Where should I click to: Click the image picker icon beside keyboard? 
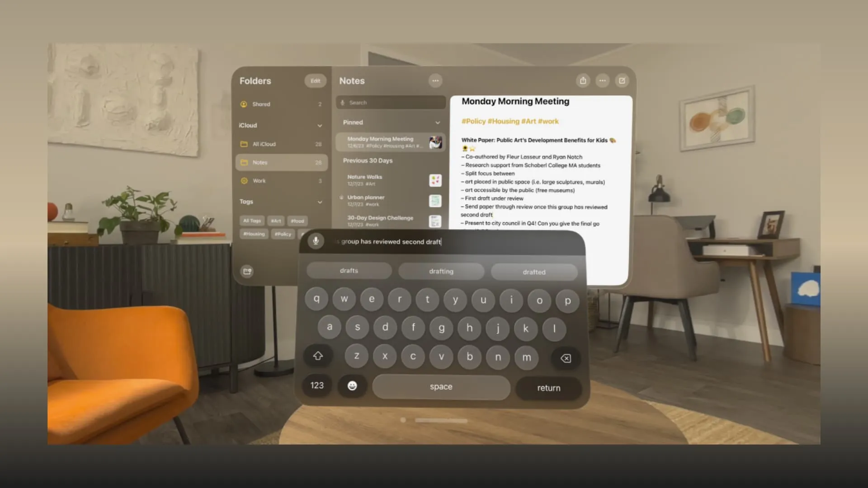click(247, 271)
